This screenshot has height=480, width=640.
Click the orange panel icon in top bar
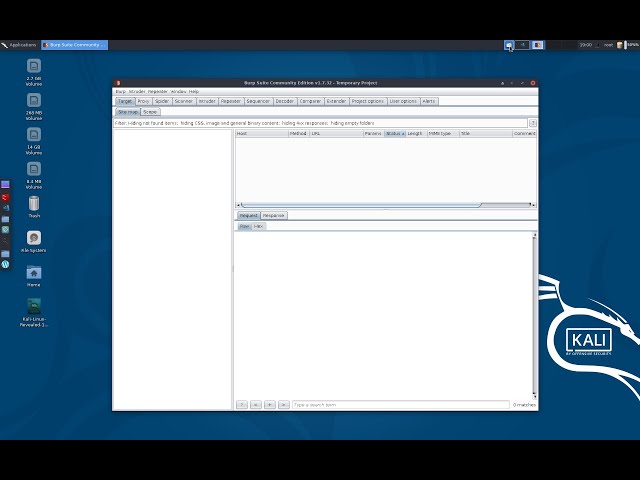point(538,45)
